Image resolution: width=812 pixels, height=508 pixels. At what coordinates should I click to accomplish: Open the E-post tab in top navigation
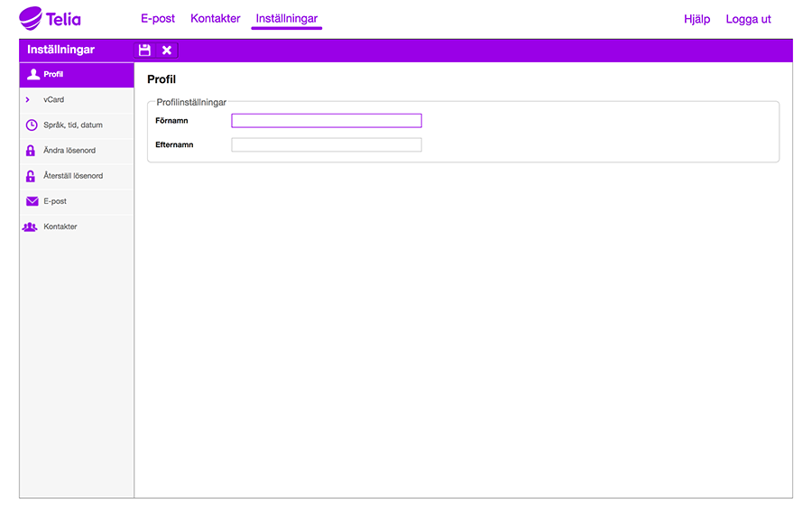pyautogui.click(x=158, y=19)
